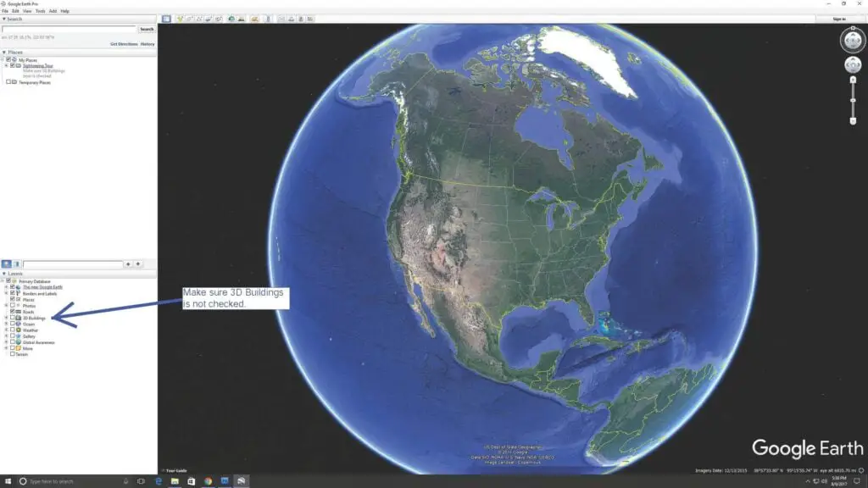868x488 pixels.
Task: Open the historical imagery clock icon
Action: point(231,19)
